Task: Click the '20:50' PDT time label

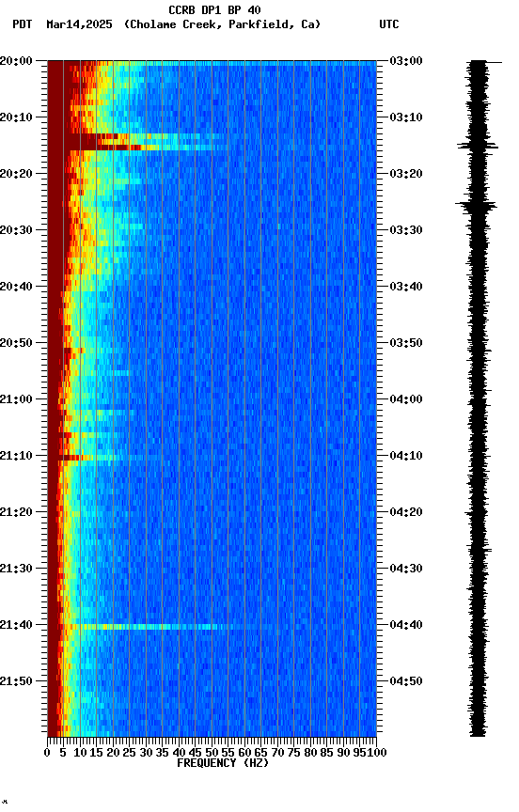Action: click(x=16, y=343)
